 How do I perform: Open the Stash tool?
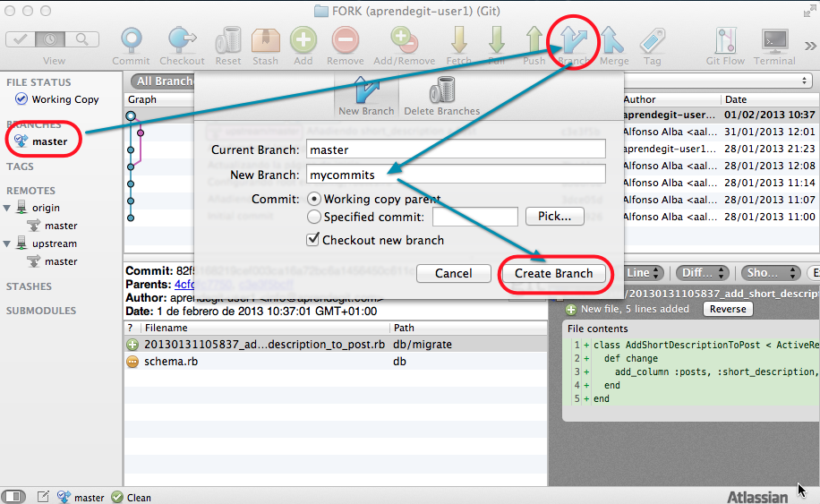click(x=265, y=40)
